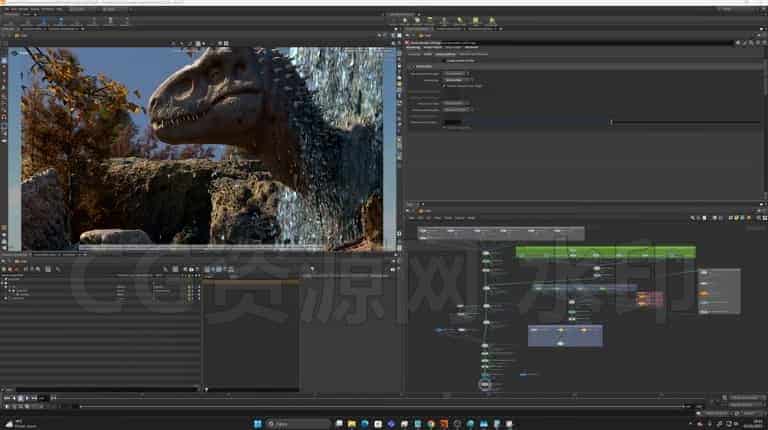Viewport: 768px width, 430px height.
Task: Switch to the third pane tab above parameters
Action: tap(482, 29)
